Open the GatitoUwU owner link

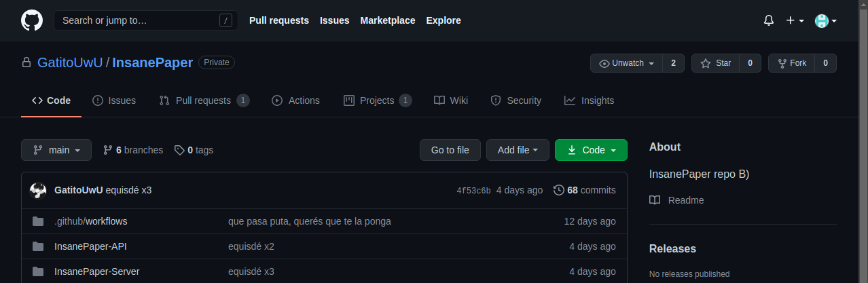[70, 62]
